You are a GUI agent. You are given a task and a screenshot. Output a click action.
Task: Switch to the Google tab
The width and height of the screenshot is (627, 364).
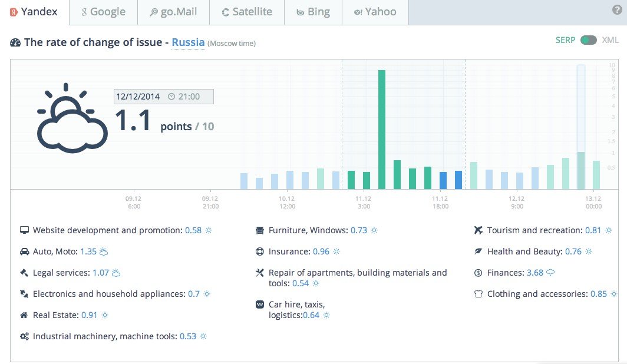coord(104,12)
